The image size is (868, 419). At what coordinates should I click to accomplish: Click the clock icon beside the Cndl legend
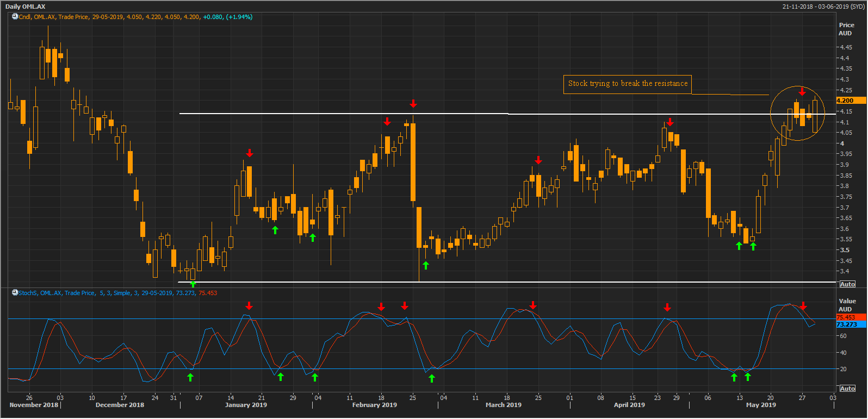[x=15, y=17]
